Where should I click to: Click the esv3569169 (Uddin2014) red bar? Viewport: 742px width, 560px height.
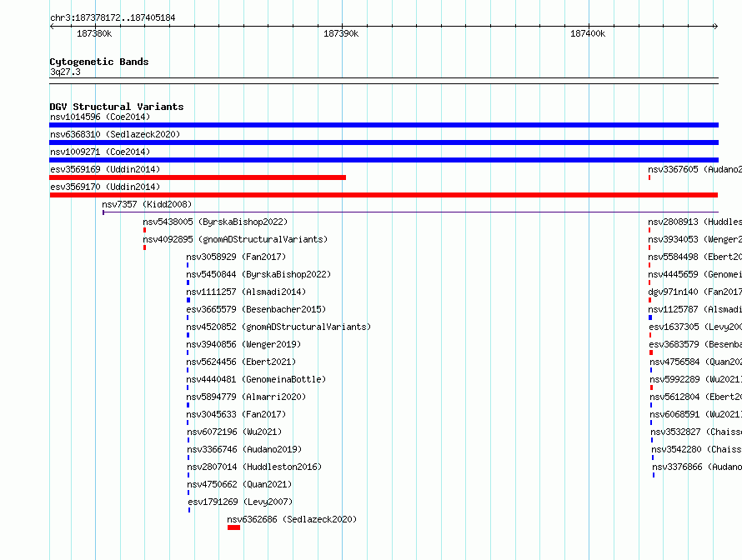198,177
